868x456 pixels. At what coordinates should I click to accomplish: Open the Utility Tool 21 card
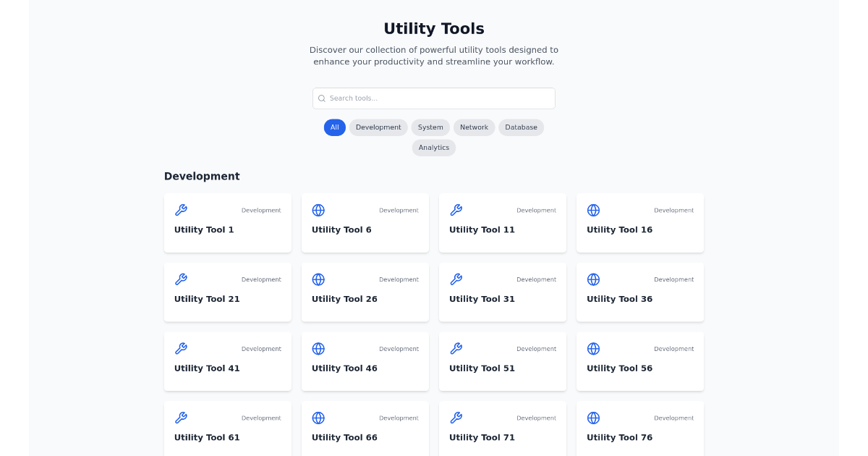point(227,292)
